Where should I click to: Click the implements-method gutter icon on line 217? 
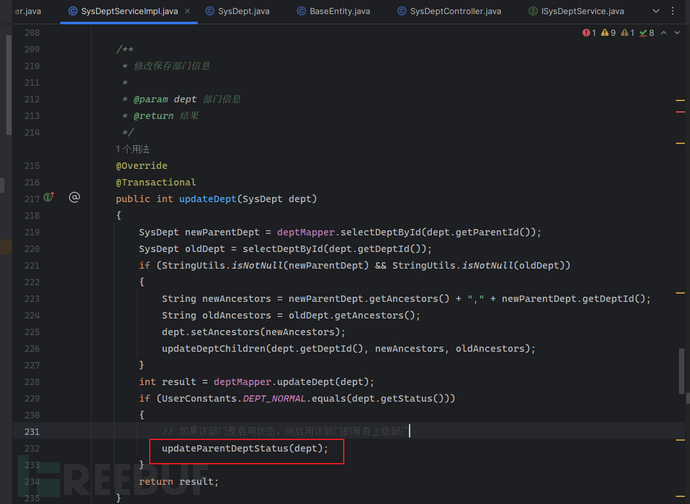(49, 197)
